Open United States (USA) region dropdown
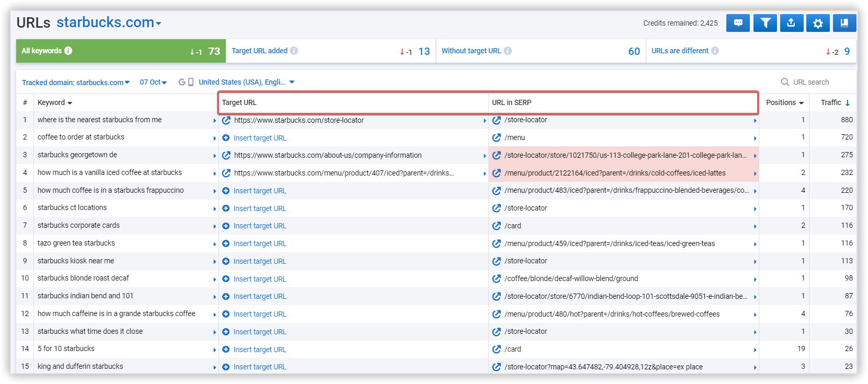Image resolution: width=868 pixels, height=384 pixels. click(246, 82)
